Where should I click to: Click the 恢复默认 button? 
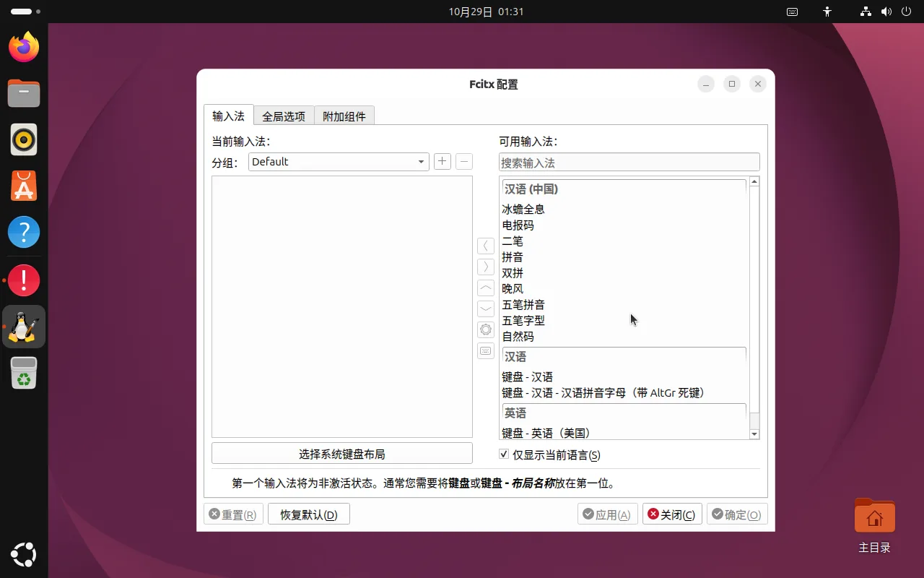coord(309,514)
